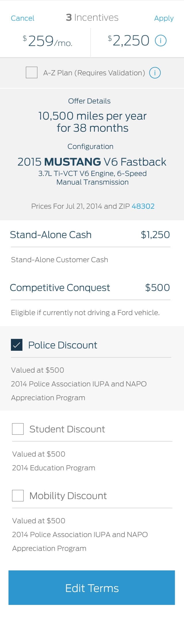Tap the Mobility Discount label
This screenshot has width=184, height=644.
(68, 496)
